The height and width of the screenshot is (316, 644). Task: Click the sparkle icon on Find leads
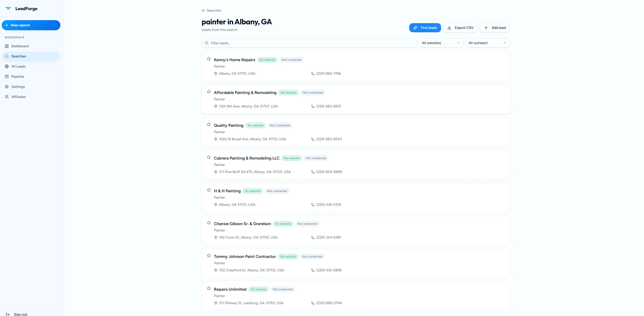[415, 28]
